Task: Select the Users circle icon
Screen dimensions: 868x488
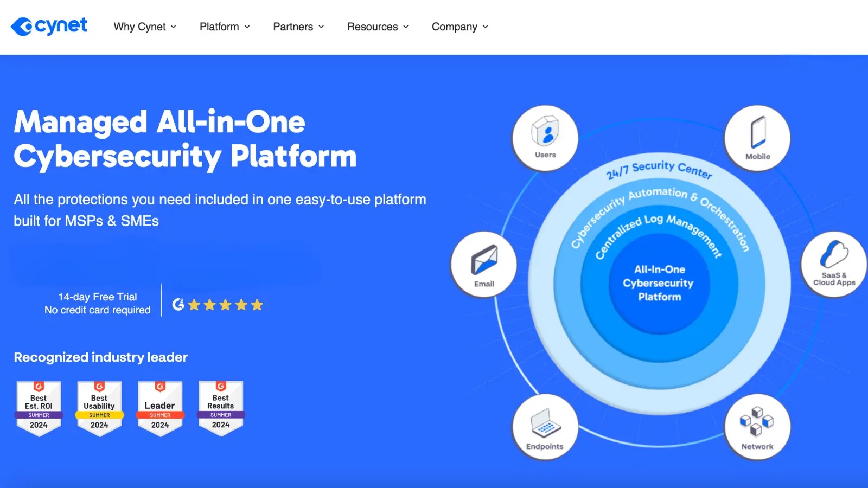Action: point(545,138)
